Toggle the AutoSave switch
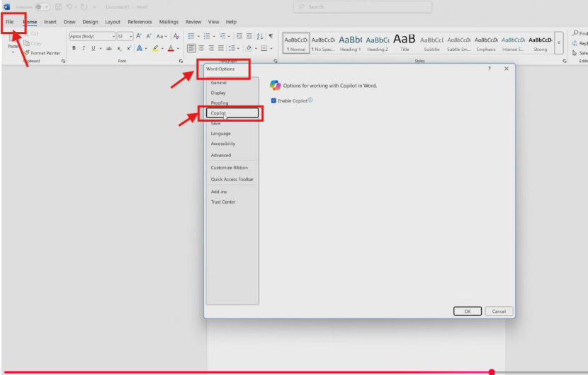 [43, 7]
